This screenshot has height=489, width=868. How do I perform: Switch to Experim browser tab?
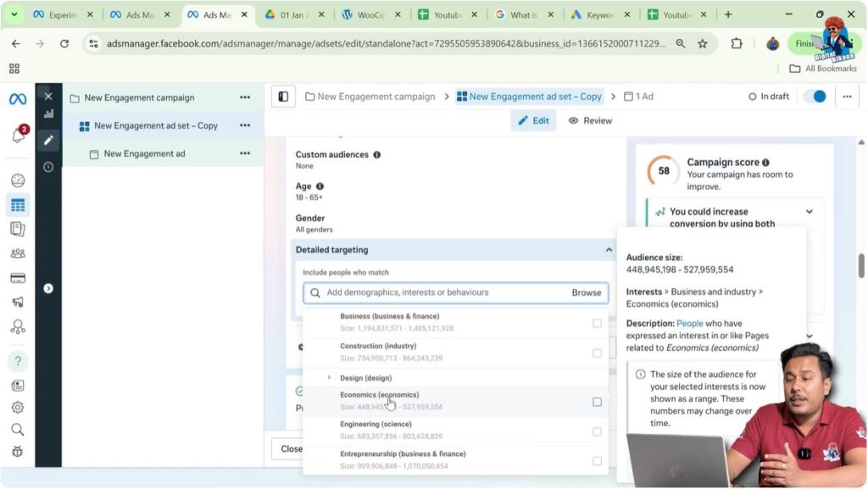tap(63, 15)
